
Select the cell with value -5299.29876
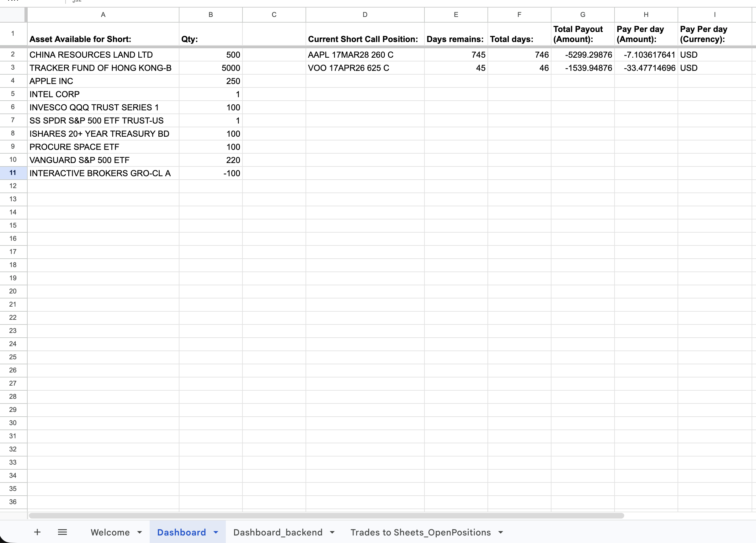[583, 55]
